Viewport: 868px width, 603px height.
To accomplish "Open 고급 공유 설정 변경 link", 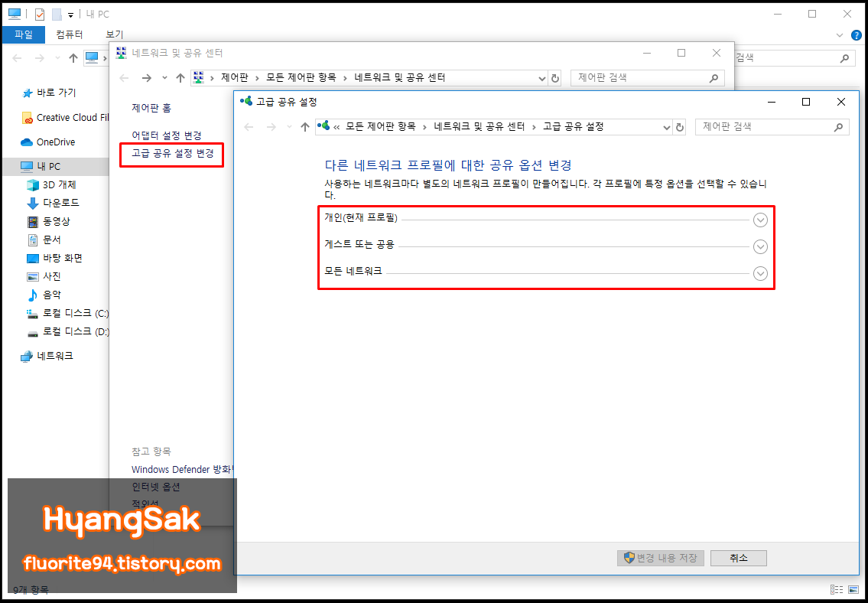I will 172,153.
